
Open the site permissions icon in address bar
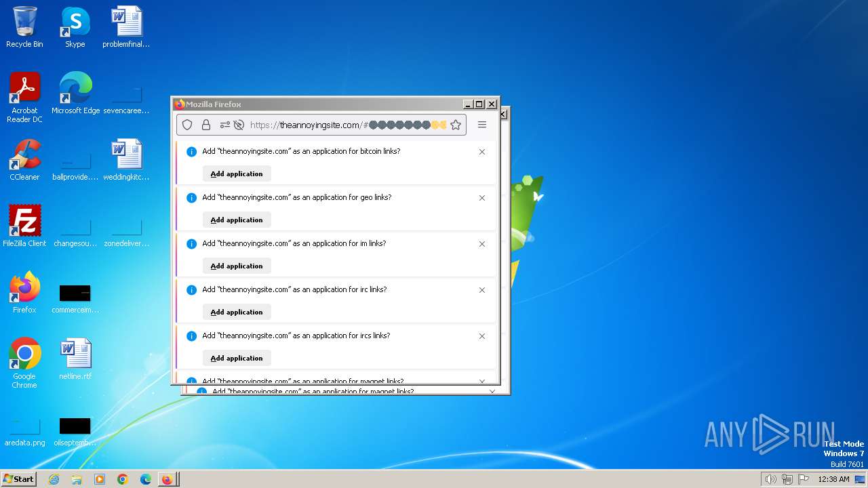pos(225,125)
